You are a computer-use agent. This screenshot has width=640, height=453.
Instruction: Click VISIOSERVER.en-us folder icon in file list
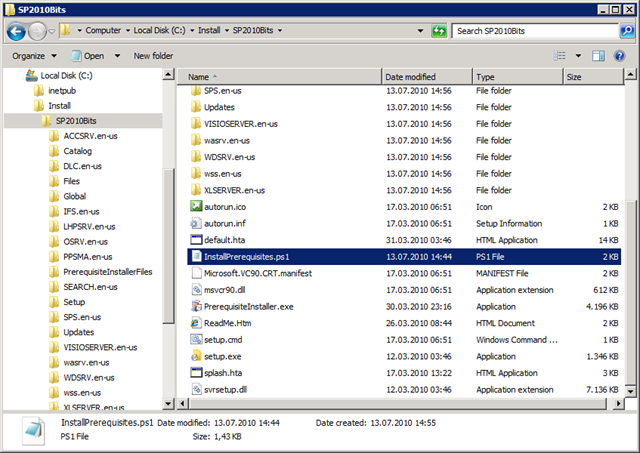[x=196, y=123]
